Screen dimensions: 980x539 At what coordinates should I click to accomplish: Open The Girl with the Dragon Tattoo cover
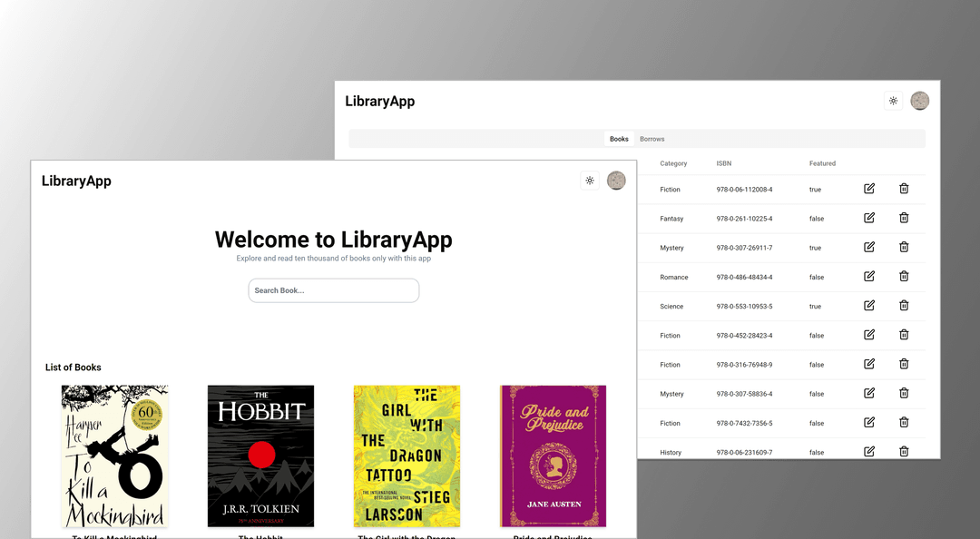coord(407,456)
